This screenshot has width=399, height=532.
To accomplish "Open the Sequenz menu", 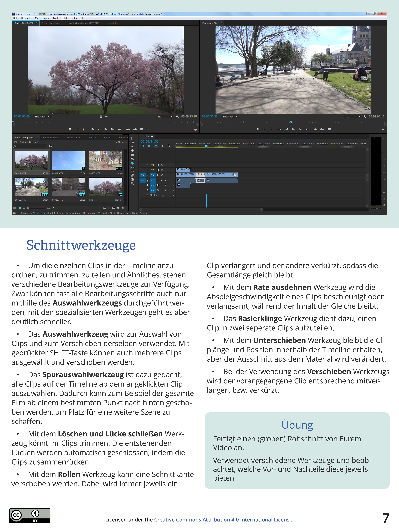I will [x=46, y=18].
